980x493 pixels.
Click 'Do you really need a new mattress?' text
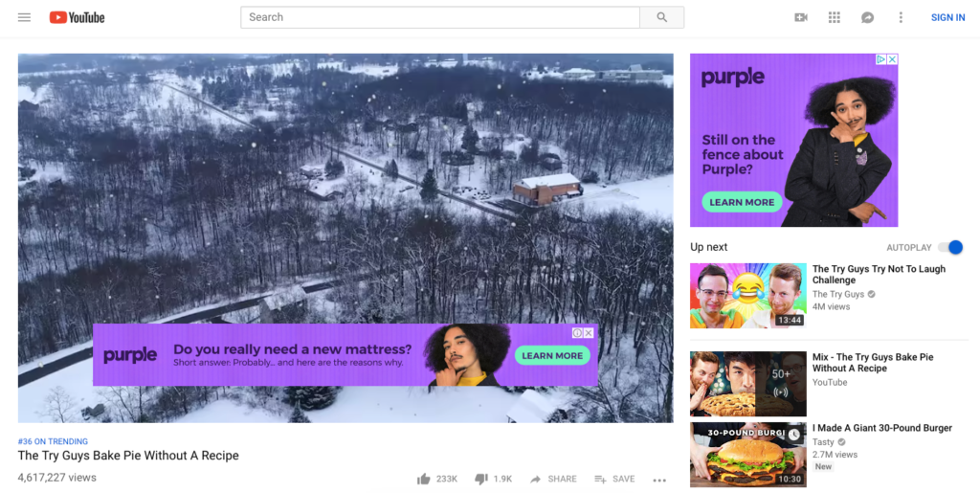click(x=293, y=349)
